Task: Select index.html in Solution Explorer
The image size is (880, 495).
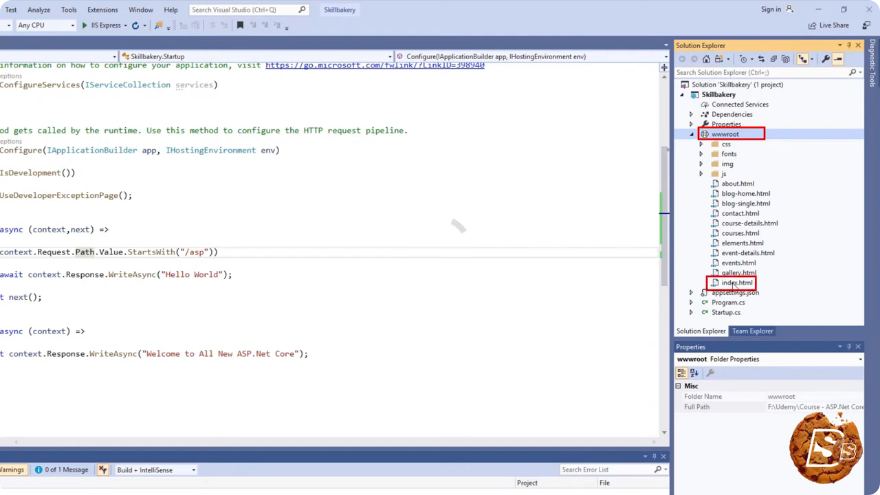Action: click(736, 283)
